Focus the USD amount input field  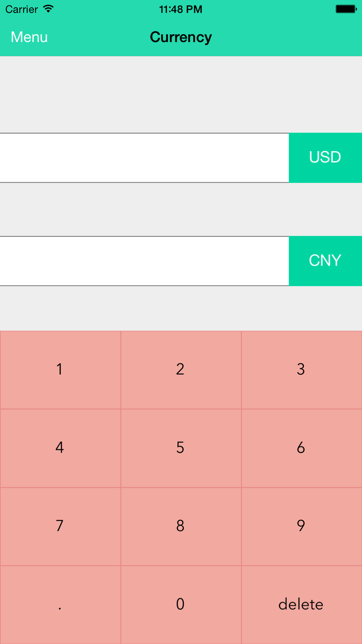[144, 158]
